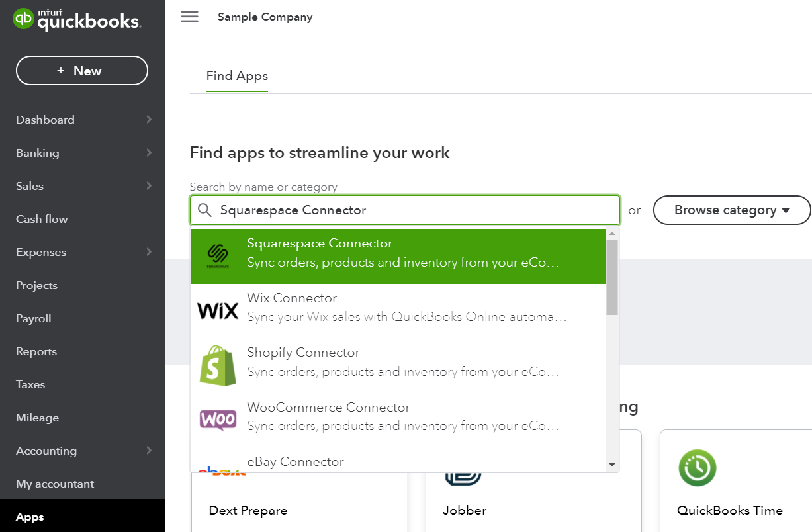Expand the Accounting submenu arrow
812x532 pixels.
(149, 451)
